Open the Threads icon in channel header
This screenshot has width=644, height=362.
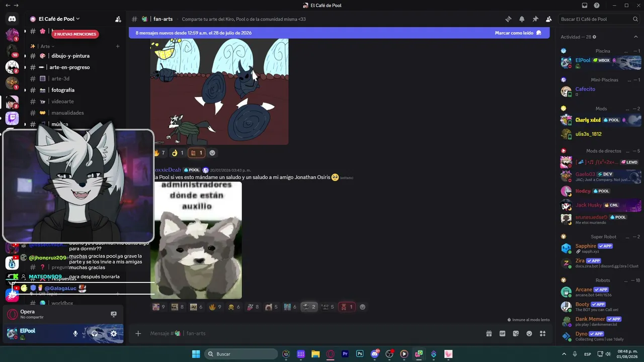click(508, 19)
